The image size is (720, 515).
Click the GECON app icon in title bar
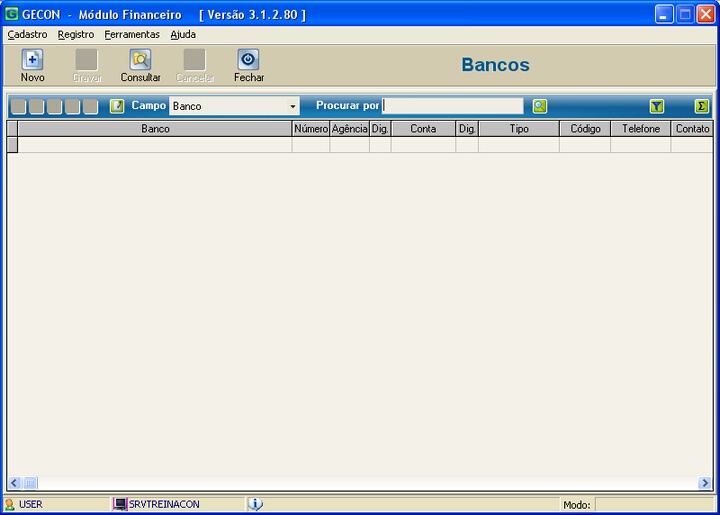point(12,14)
